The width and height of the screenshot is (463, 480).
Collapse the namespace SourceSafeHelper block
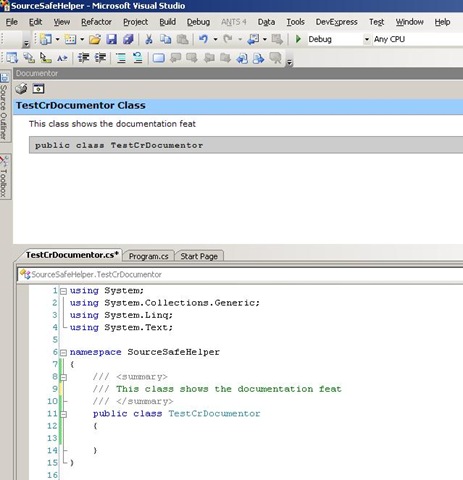pos(63,352)
